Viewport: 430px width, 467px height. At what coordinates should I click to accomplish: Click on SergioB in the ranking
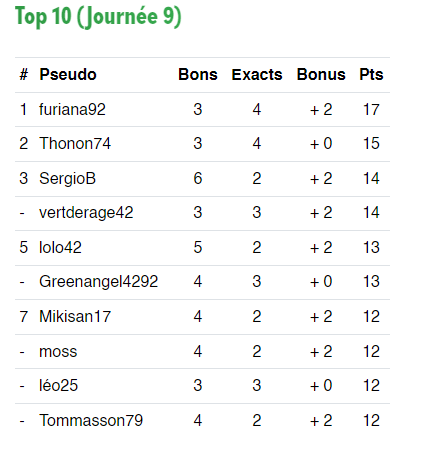point(68,178)
